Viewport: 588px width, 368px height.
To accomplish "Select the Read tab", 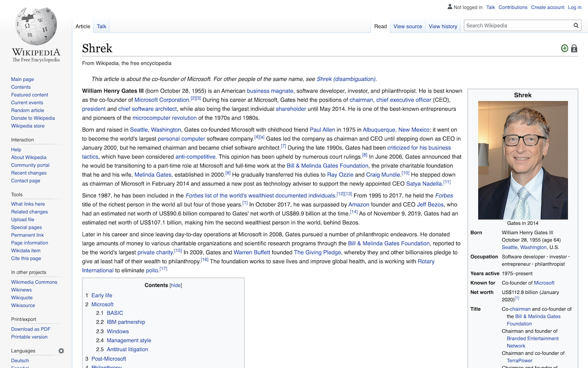I will [380, 26].
